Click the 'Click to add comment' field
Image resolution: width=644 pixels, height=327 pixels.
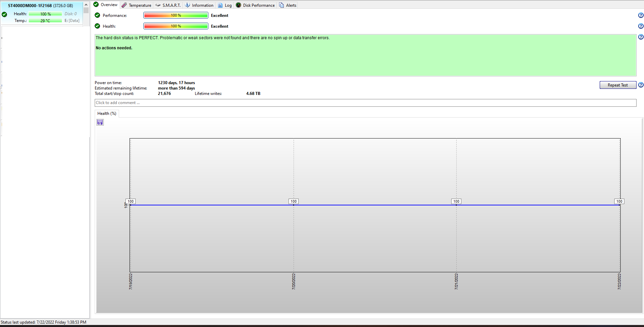click(x=365, y=103)
